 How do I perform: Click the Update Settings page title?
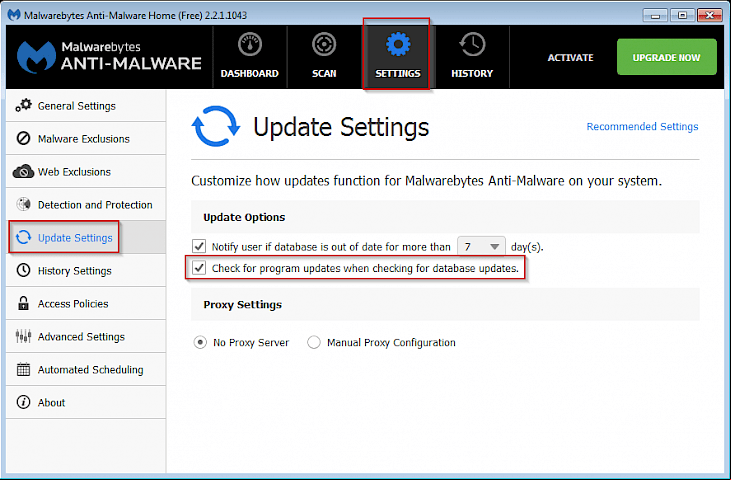pyautogui.click(x=341, y=127)
